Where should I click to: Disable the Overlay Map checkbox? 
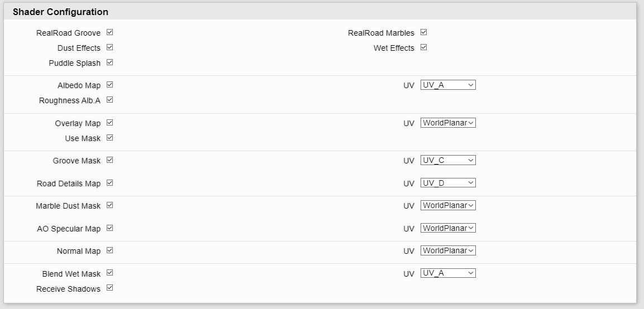click(109, 122)
